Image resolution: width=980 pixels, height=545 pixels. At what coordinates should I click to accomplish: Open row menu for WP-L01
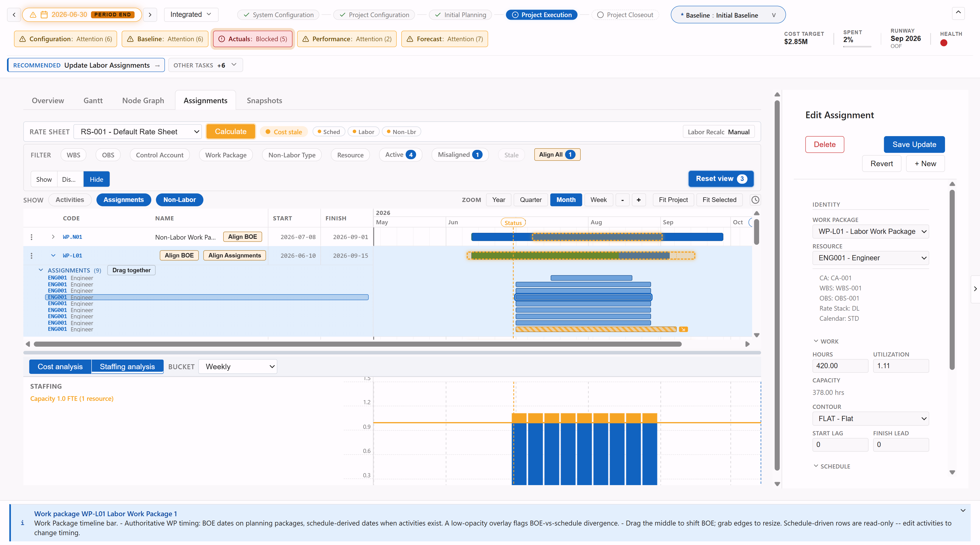32,256
